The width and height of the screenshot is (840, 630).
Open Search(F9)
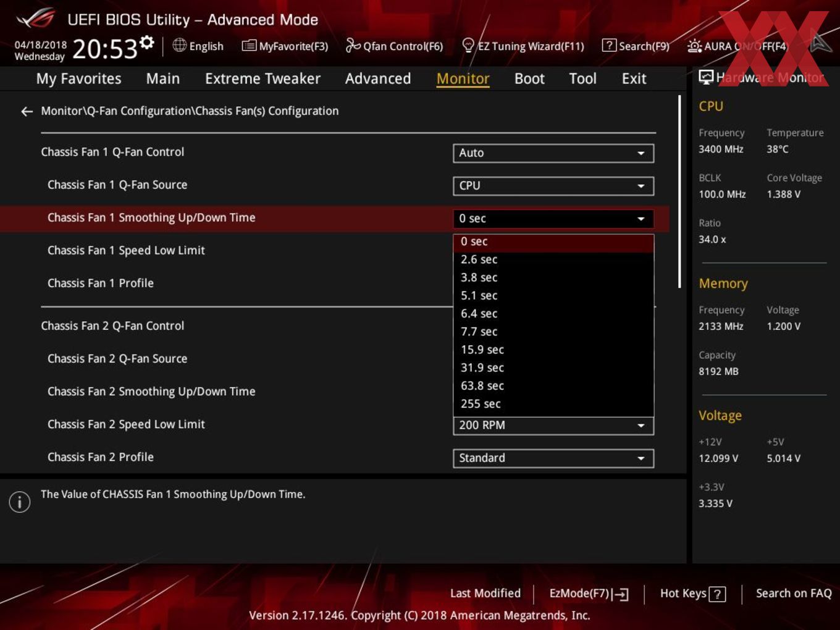[636, 46]
